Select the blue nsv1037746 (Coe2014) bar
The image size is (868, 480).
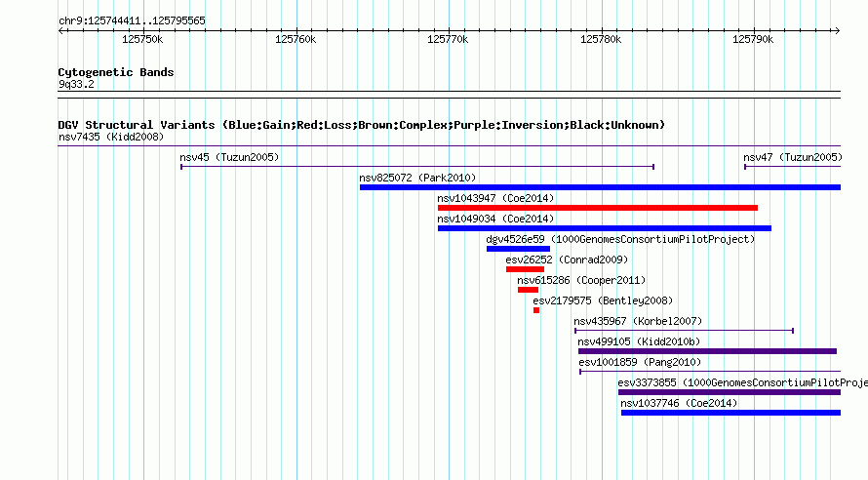point(730,413)
